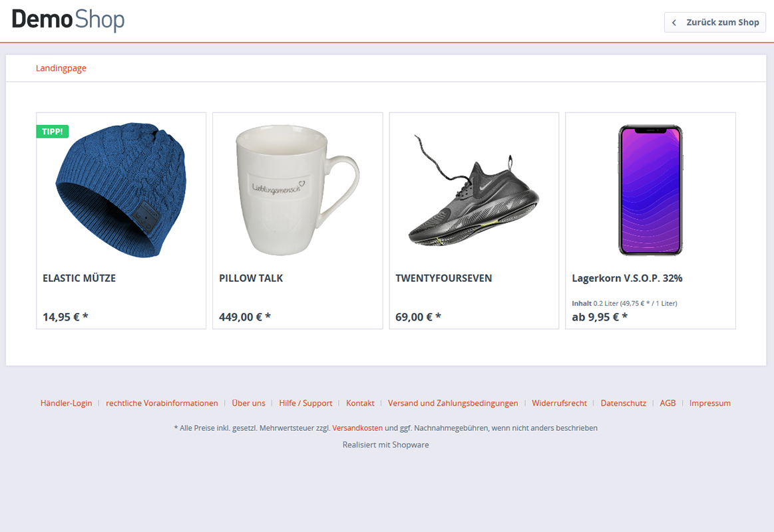Open the blue beanie product image
The height and width of the screenshot is (532, 774).
pos(121,190)
